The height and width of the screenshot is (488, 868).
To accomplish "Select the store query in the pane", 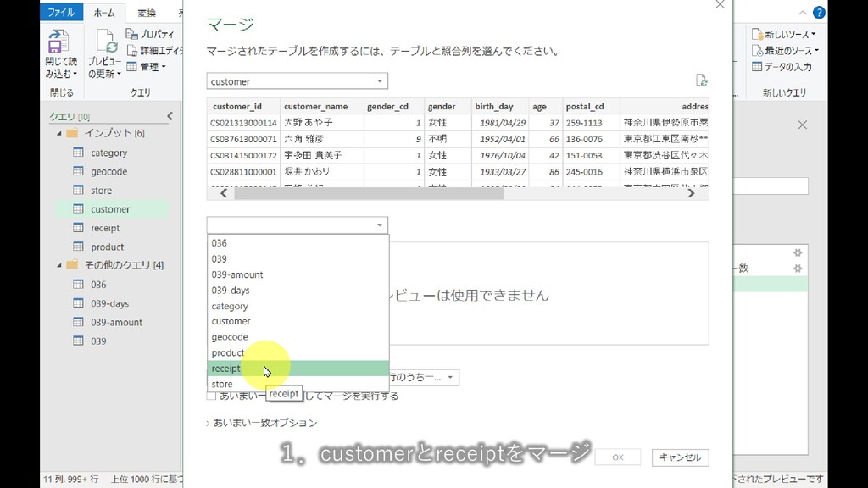I will [x=102, y=191].
